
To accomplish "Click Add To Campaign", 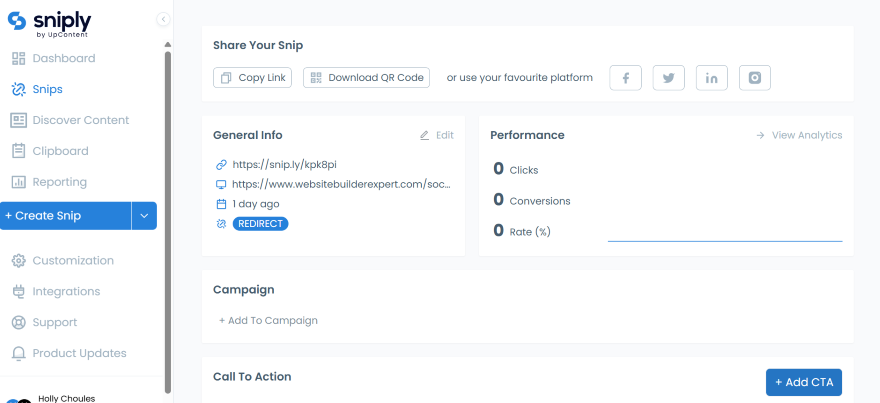I will point(268,320).
